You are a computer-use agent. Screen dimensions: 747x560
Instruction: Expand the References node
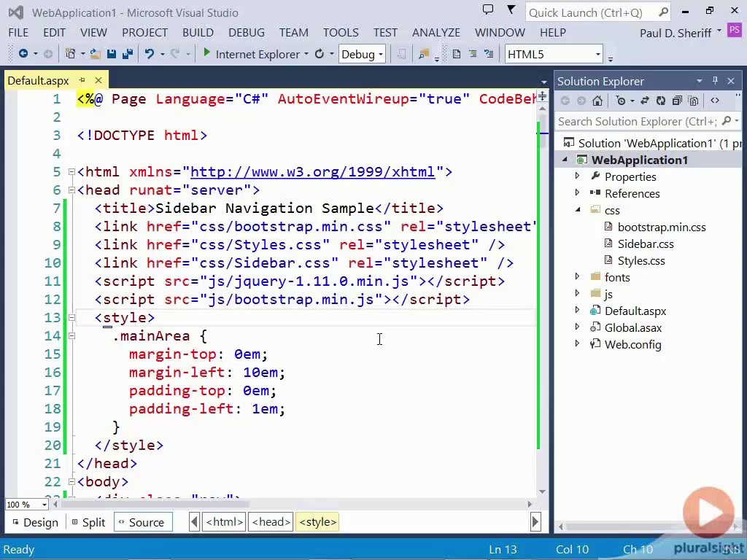578,192
